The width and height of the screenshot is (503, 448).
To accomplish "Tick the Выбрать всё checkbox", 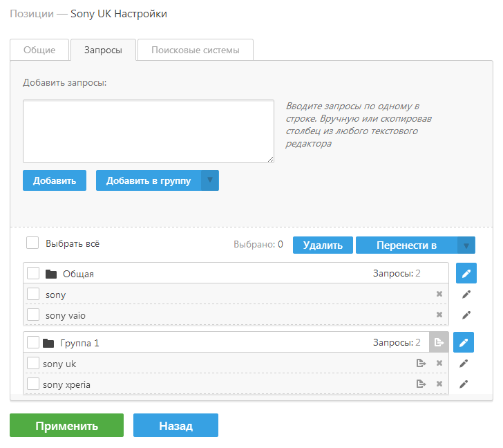I will pos(32,243).
